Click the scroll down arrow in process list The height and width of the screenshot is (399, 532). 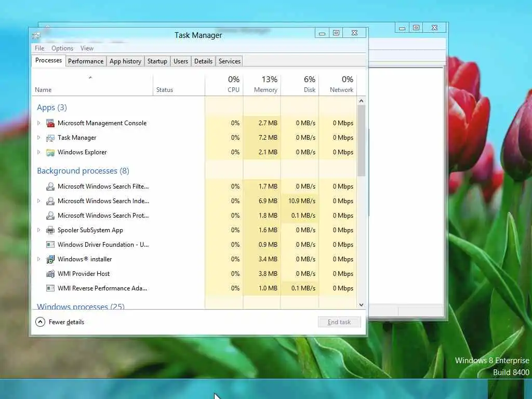(x=362, y=304)
